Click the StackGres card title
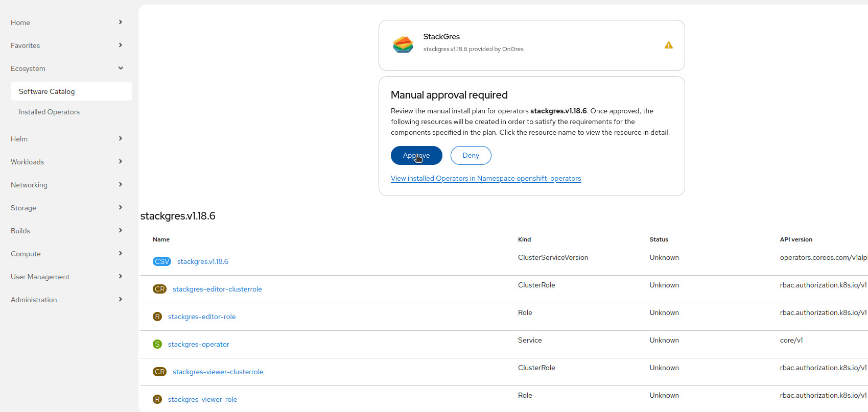The width and height of the screenshot is (868, 412). click(441, 37)
